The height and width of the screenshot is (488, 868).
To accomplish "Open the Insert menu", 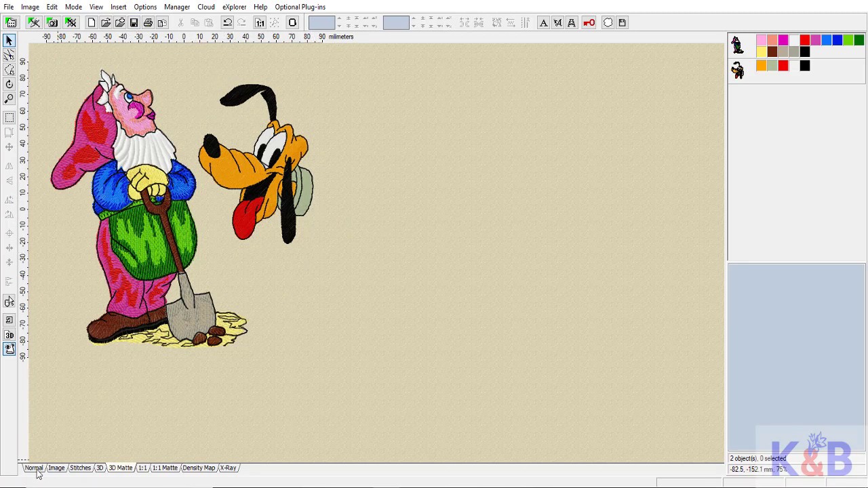I will 119,7.
